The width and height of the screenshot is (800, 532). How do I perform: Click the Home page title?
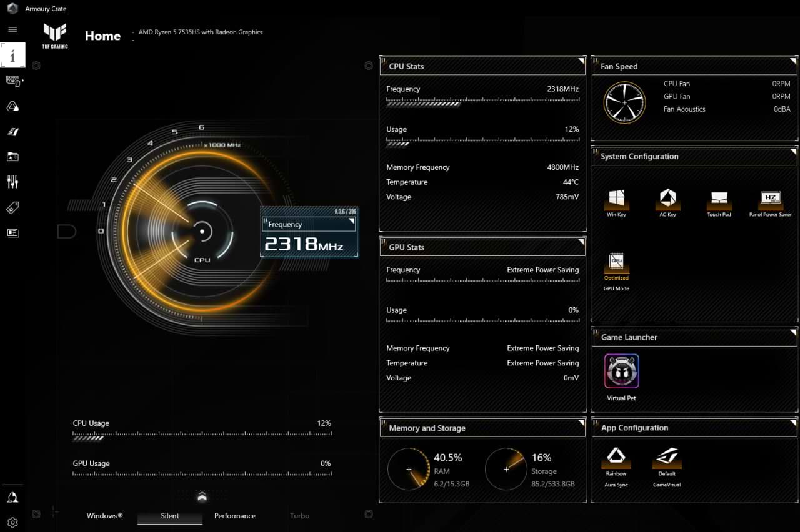pos(103,36)
